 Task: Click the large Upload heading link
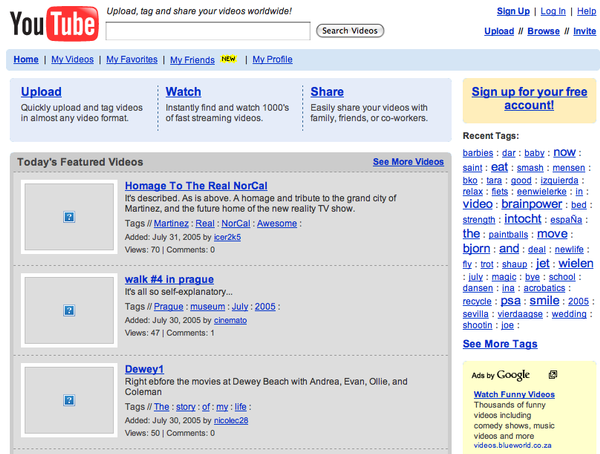(41, 91)
